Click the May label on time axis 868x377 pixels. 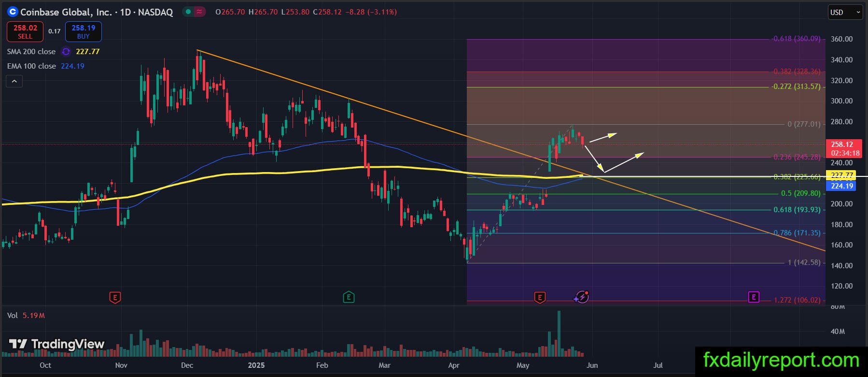[x=523, y=365]
